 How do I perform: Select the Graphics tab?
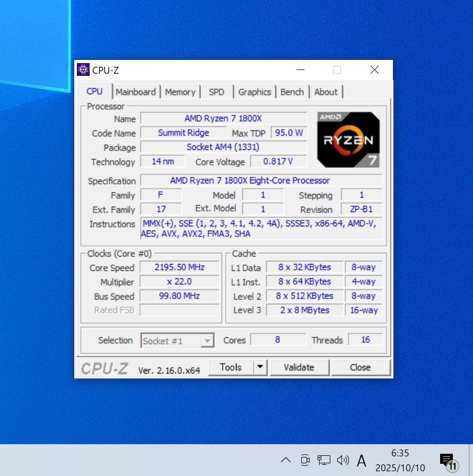tap(255, 92)
